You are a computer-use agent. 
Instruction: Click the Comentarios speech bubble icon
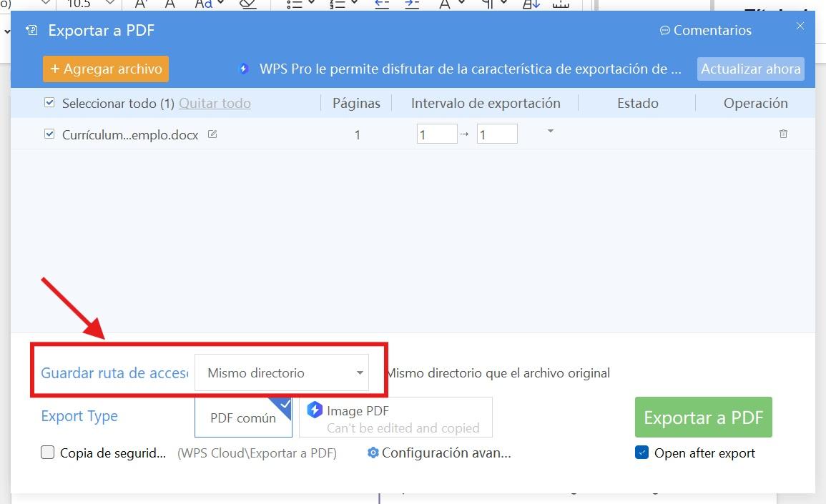click(x=665, y=31)
